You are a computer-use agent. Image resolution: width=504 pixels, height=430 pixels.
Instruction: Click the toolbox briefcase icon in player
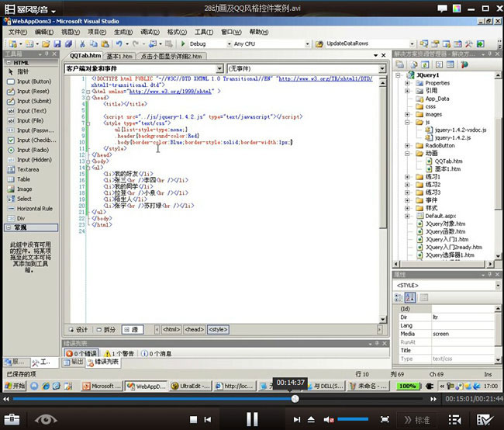click(x=12, y=419)
